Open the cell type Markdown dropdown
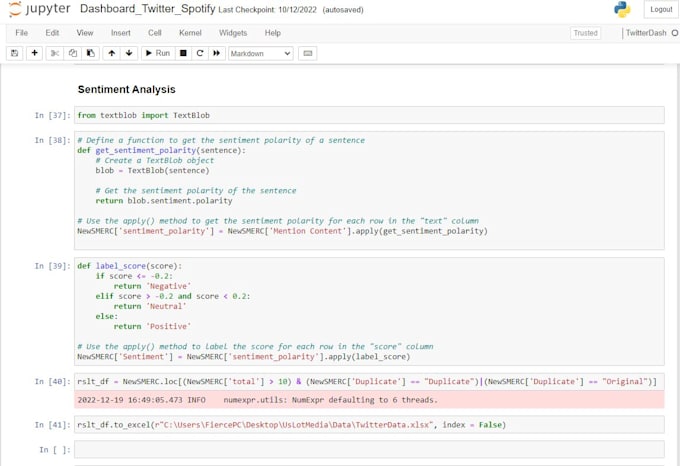Viewport: 680px width, 466px height. [x=261, y=53]
